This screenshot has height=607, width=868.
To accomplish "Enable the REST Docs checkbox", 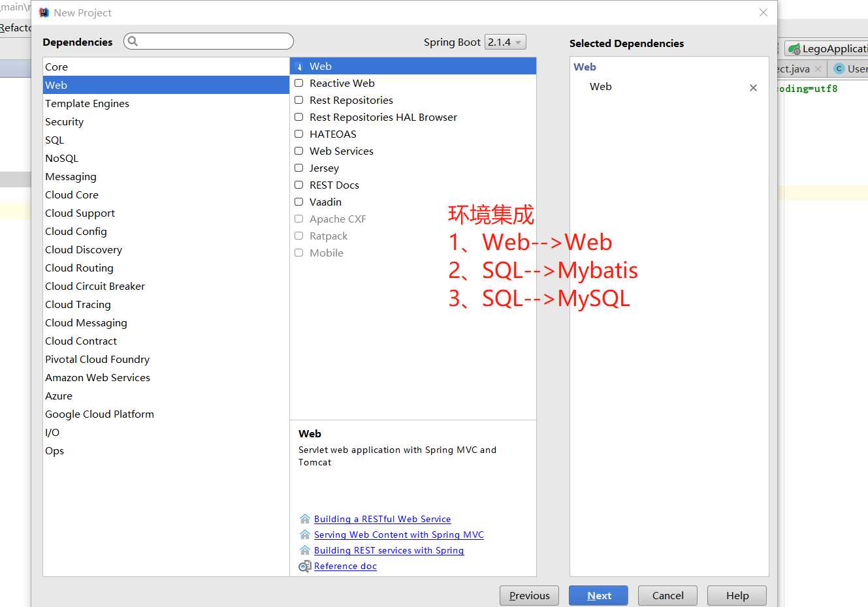I will (x=298, y=185).
